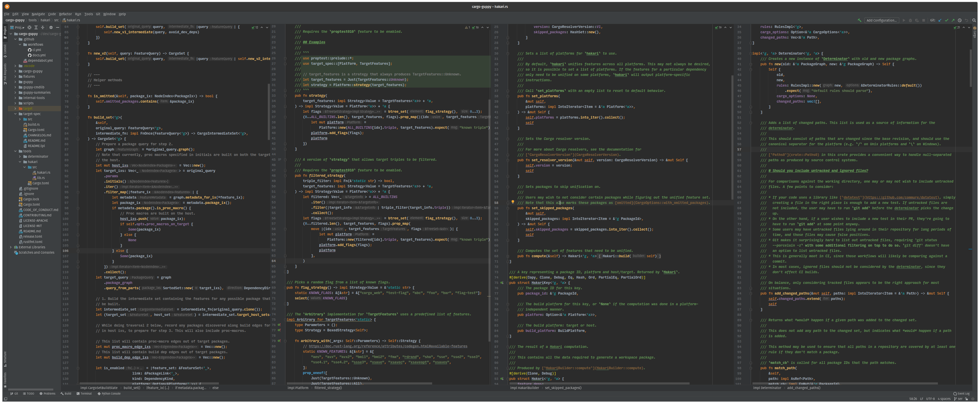This screenshot has width=980, height=404.
Task: Open the Add Configuration dropdown
Action: click(x=882, y=20)
